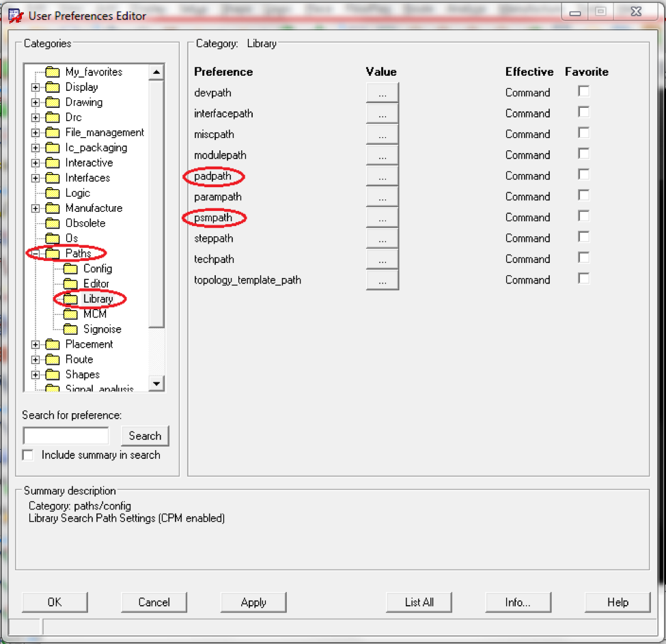The width and height of the screenshot is (666, 644).
Task: Click the List All button
Action: (419, 602)
